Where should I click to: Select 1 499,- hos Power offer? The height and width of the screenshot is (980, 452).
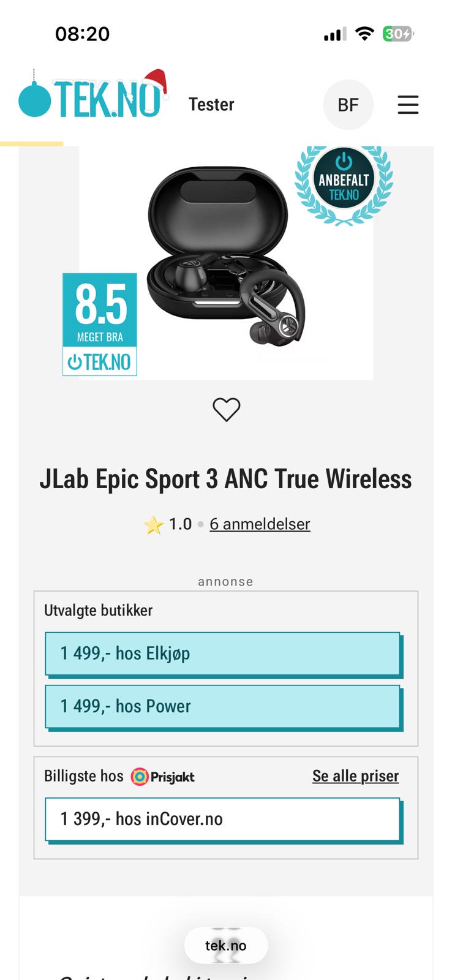pos(224,707)
